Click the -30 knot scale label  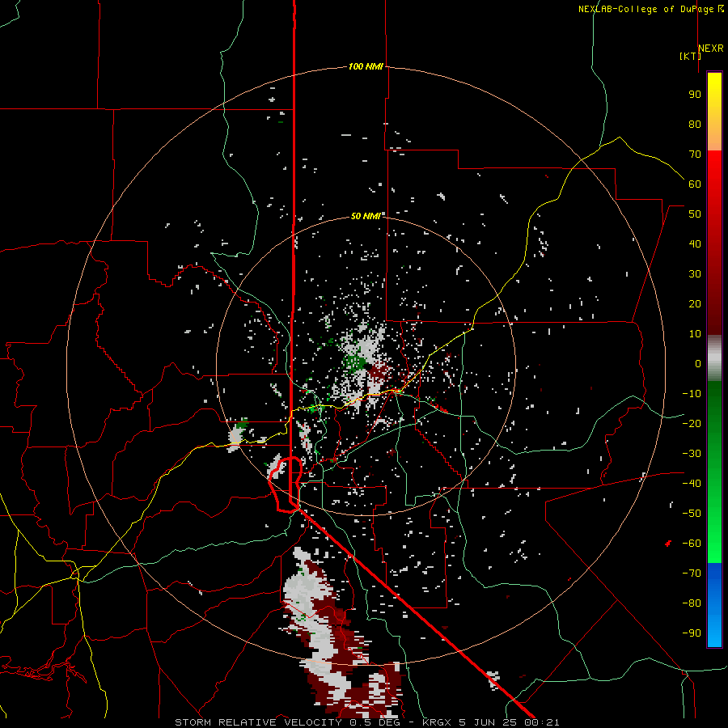[x=692, y=454]
